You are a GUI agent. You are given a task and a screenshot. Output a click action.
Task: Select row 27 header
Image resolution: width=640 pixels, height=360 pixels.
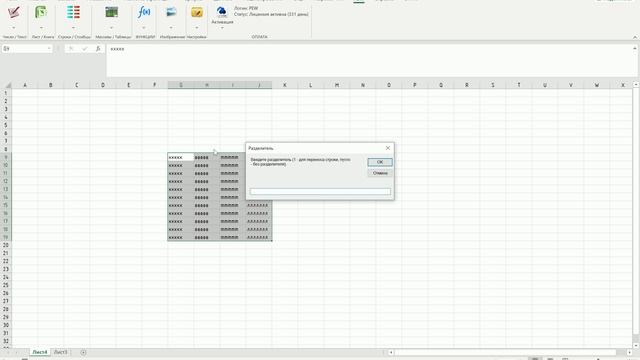point(6,301)
